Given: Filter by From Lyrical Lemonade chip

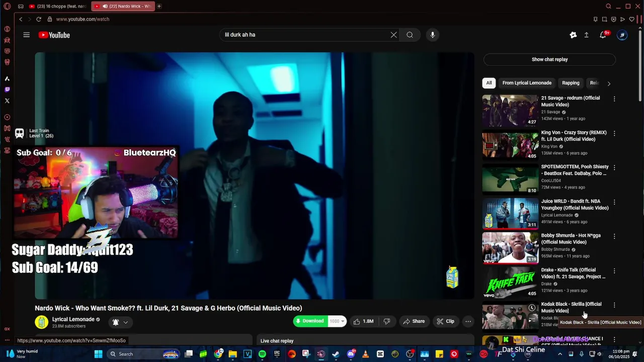Looking at the screenshot, I should [x=527, y=83].
